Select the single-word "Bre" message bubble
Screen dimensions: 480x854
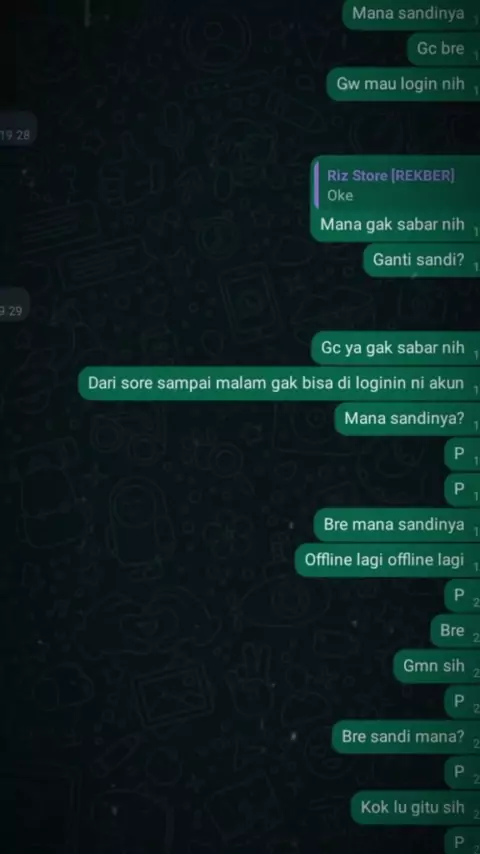(455, 630)
